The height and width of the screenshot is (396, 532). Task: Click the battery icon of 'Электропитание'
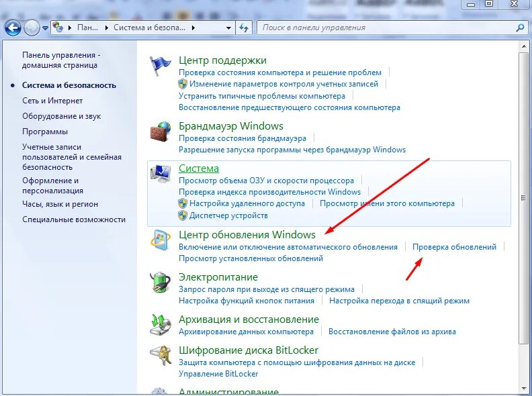pos(160,282)
